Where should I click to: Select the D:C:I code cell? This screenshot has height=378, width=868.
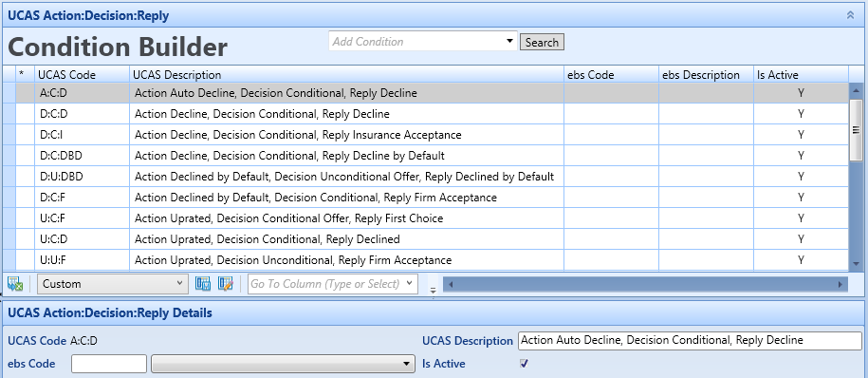pos(82,135)
